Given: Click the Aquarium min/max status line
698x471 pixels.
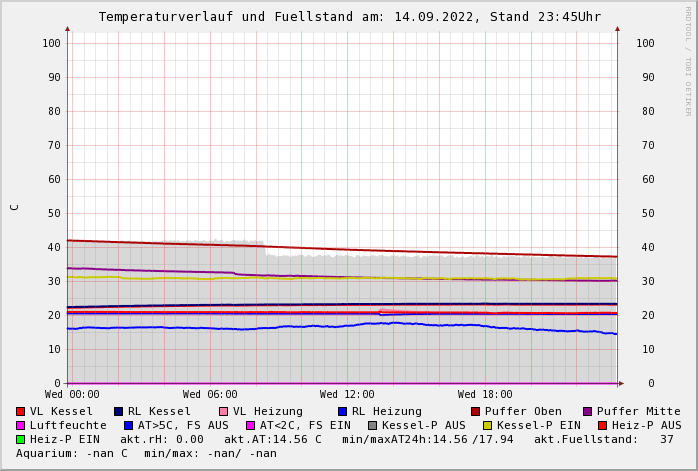Looking at the screenshot, I should (x=146, y=454).
